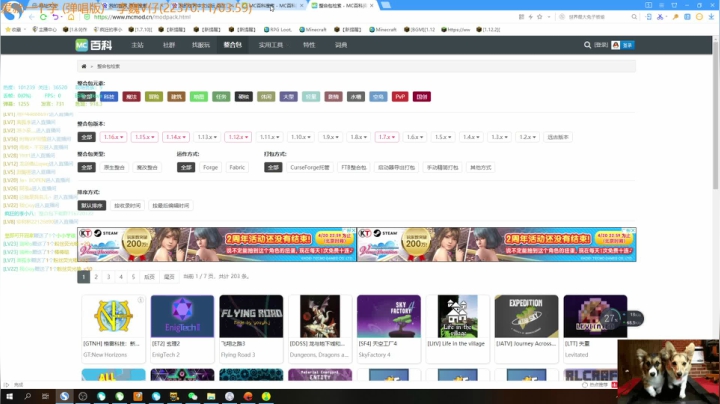
Task: Select the 按收录时间 sort option
Action: [x=127, y=206]
